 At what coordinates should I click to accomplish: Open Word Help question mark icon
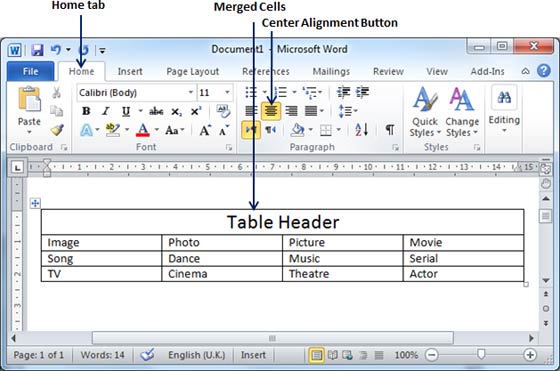544,71
